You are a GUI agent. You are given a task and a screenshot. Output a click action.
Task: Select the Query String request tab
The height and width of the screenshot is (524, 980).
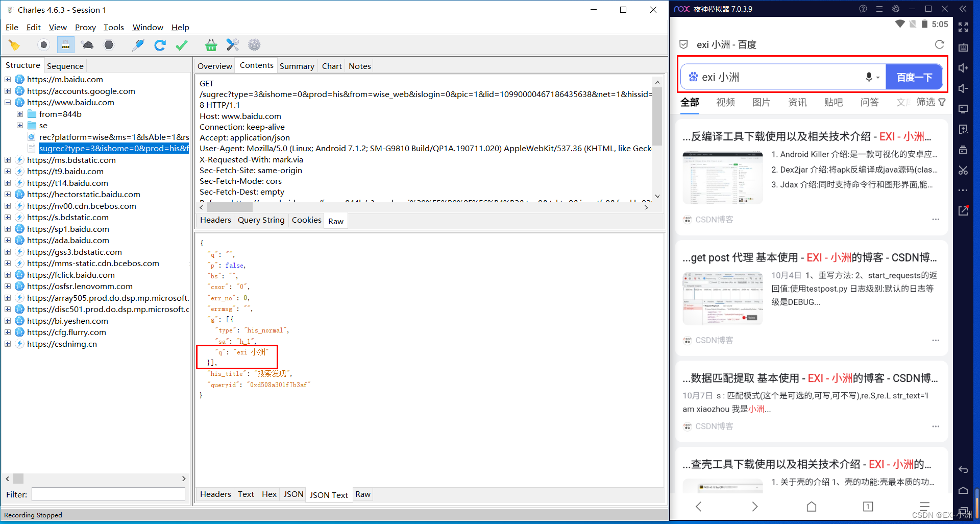click(261, 220)
